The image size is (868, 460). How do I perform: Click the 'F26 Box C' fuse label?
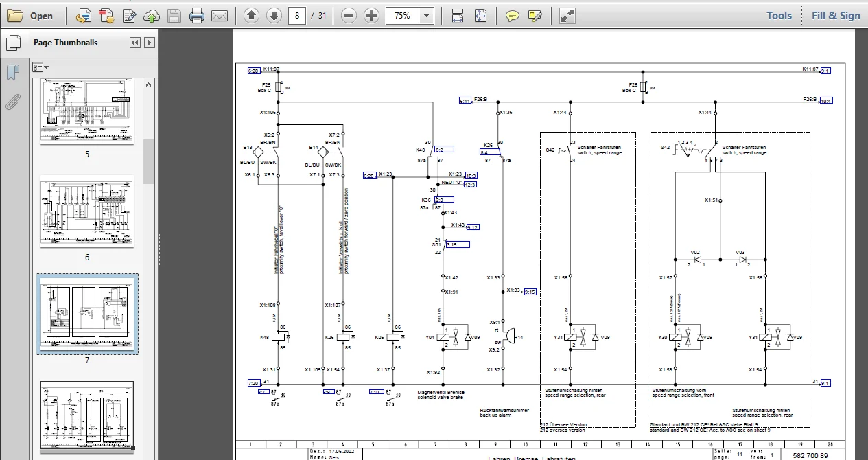pos(630,87)
